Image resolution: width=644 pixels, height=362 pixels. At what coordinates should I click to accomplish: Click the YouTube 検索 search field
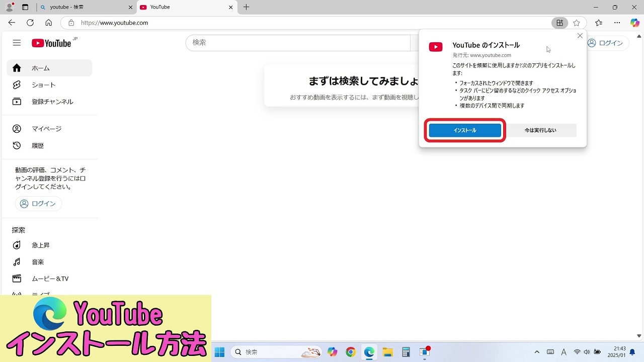click(298, 43)
